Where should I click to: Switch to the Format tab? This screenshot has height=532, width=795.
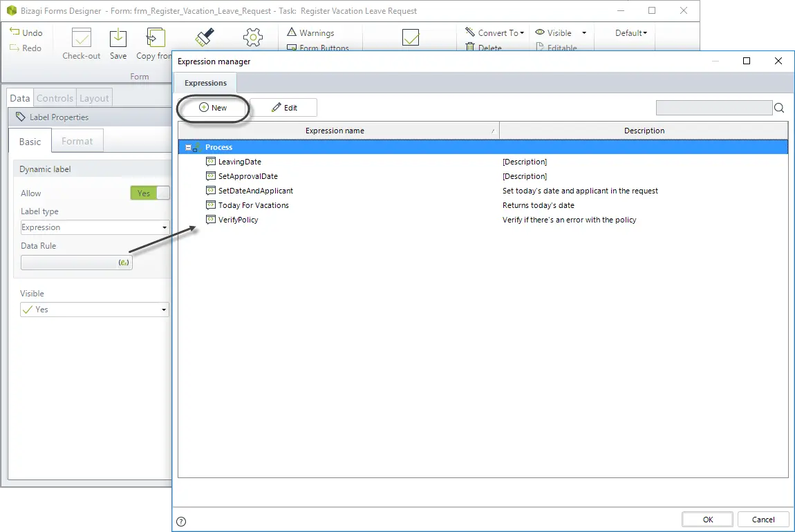coord(77,142)
